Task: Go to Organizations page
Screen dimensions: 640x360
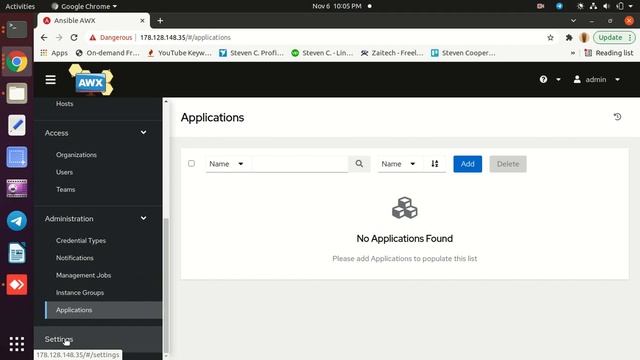Action: click(x=76, y=155)
